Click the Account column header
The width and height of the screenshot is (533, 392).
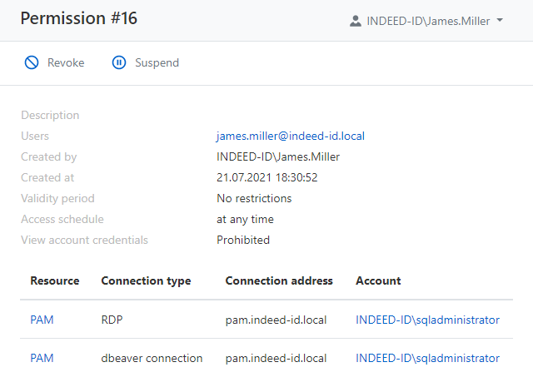[378, 281]
